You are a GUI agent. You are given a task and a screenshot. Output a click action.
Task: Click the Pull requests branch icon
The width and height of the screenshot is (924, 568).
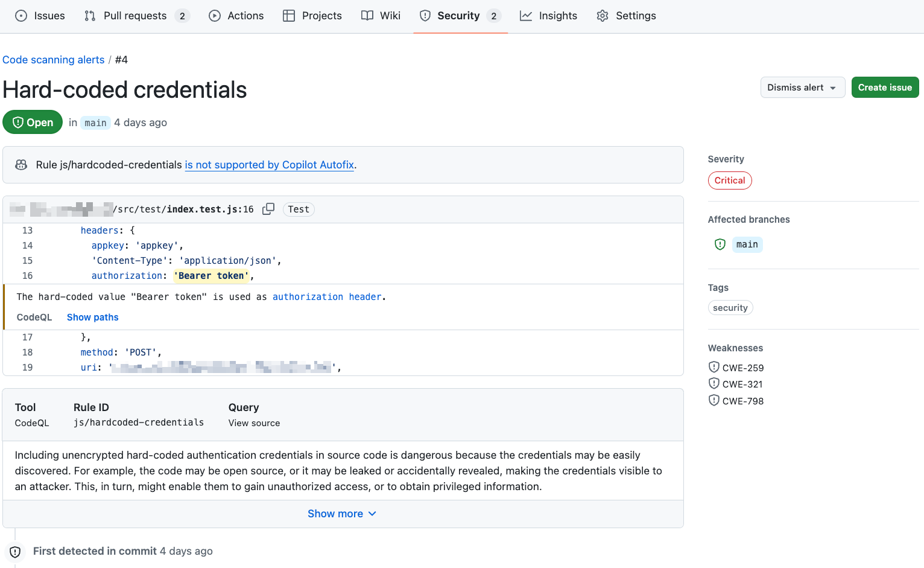(90, 16)
